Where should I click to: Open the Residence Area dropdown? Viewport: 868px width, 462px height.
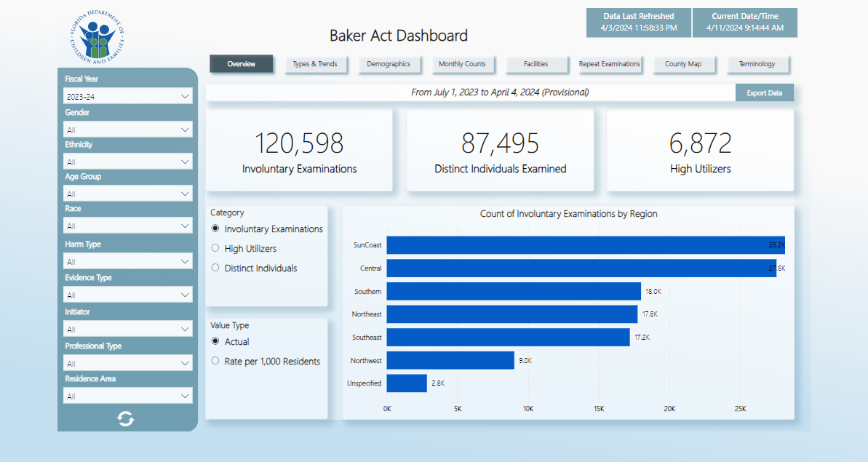[128, 396]
